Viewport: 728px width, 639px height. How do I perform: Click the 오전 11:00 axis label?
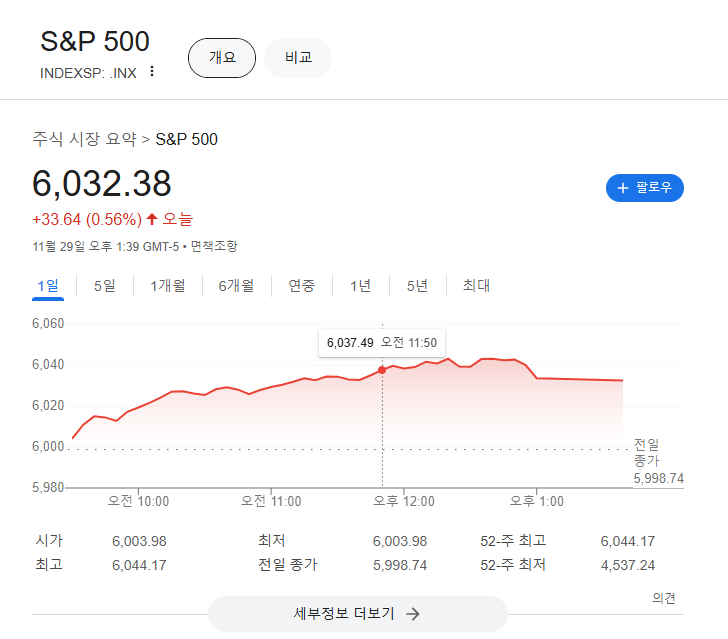(x=271, y=501)
